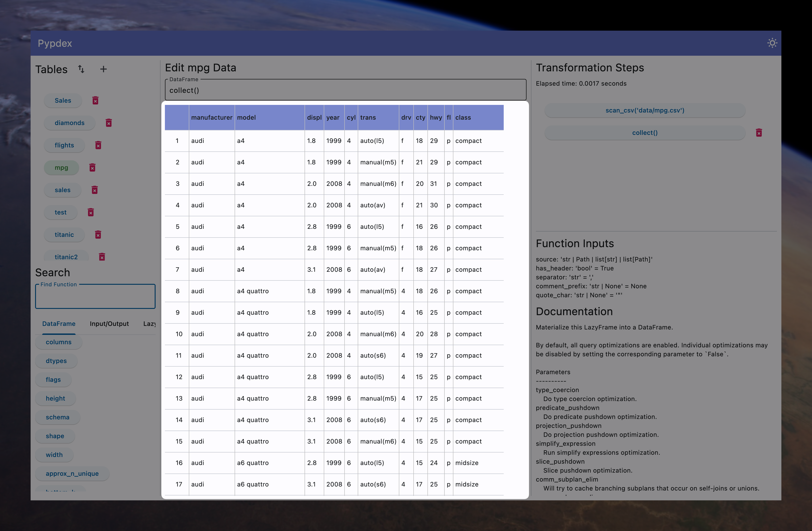Click the DataFrame collect() input box

click(x=345, y=91)
